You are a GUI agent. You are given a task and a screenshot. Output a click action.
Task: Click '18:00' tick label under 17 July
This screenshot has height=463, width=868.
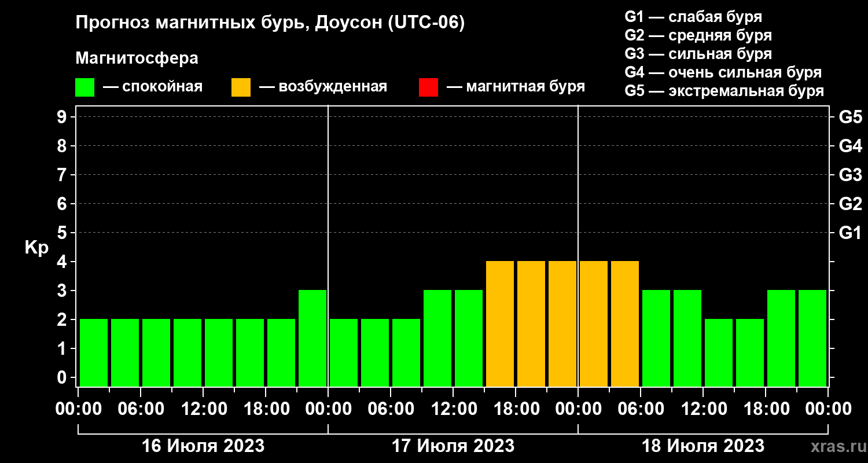pyautogui.click(x=516, y=409)
